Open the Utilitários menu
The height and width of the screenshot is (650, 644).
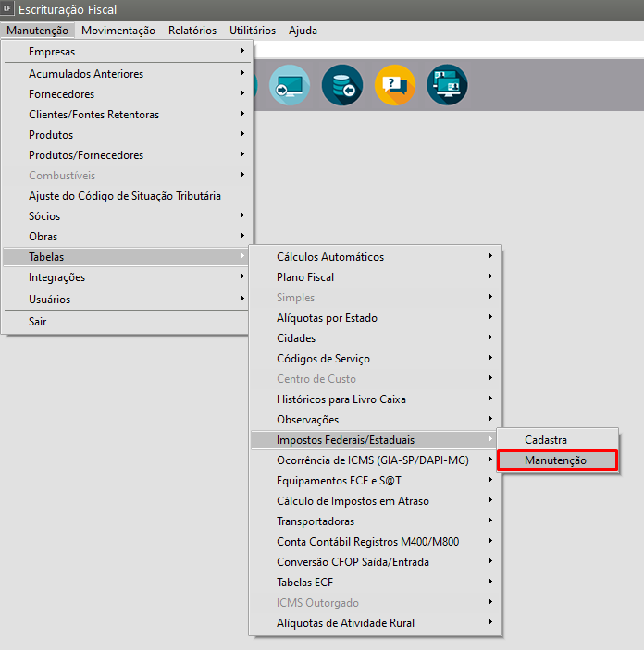click(x=253, y=31)
